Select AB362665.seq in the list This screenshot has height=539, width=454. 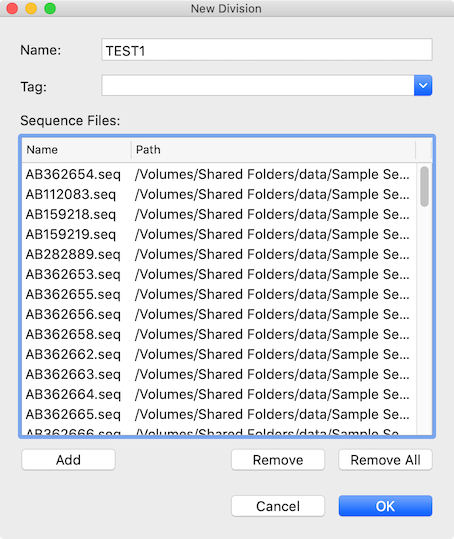[x=219, y=414]
